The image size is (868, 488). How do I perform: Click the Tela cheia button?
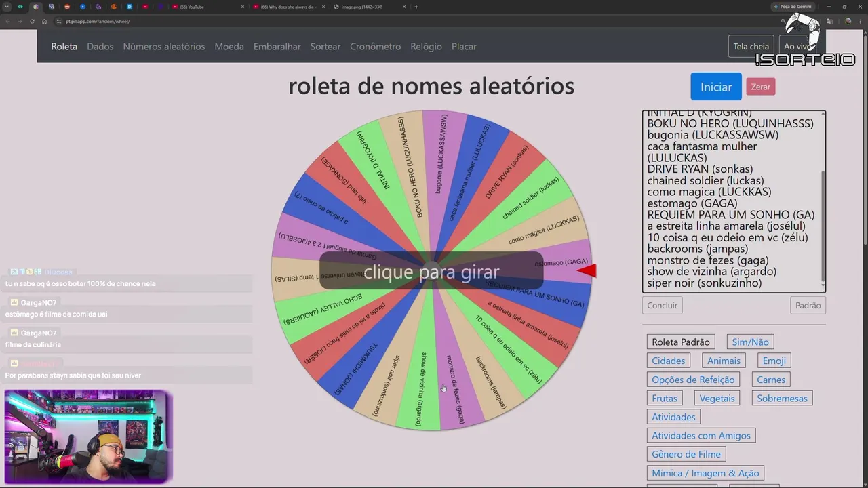pos(751,46)
